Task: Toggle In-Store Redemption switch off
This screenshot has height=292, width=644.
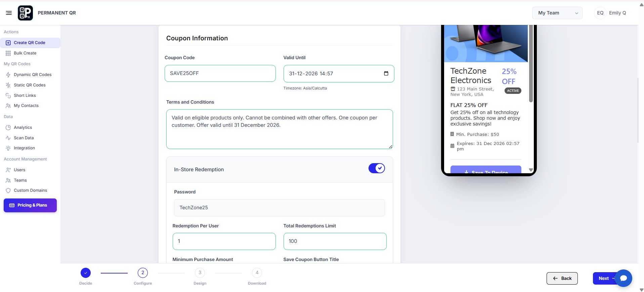Action: tap(377, 168)
